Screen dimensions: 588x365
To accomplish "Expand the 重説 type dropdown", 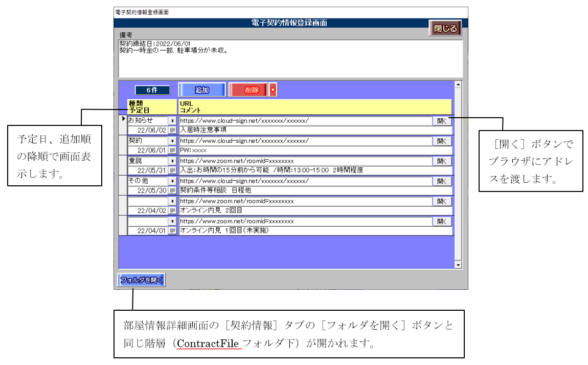I will coord(172,161).
